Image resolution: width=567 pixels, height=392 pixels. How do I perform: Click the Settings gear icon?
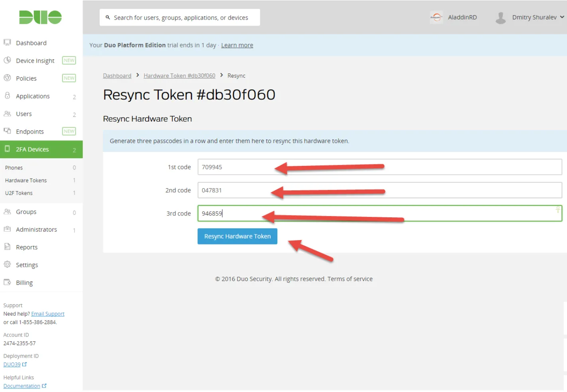click(x=7, y=264)
